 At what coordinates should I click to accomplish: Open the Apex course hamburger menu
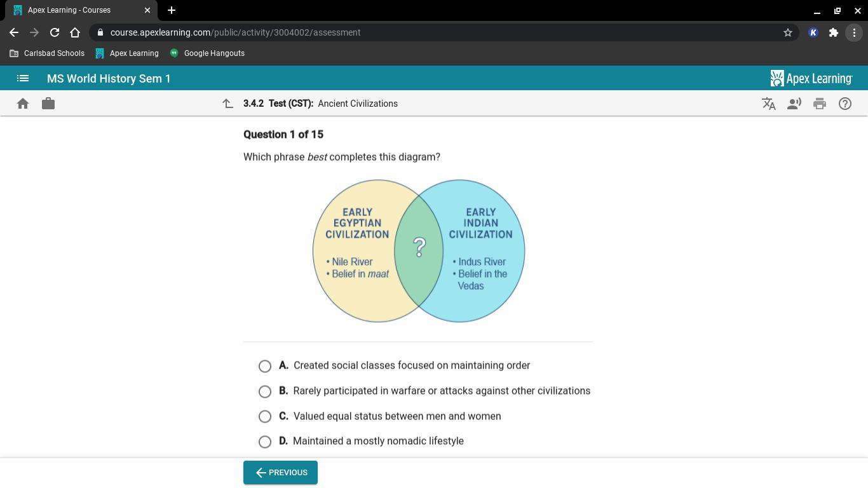(23, 78)
